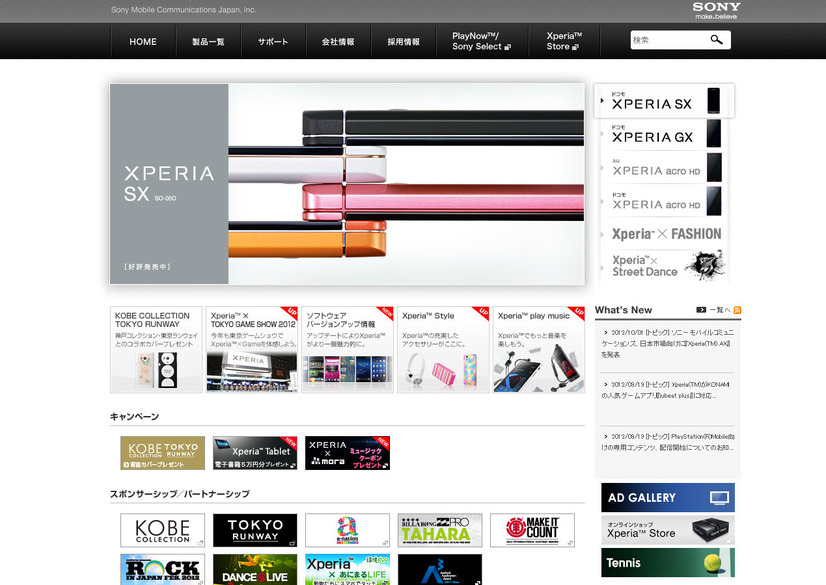The width and height of the screenshot is (826, 585).
Task: Open the Android Application Award sponsor logo
Action: pos(440,569)
